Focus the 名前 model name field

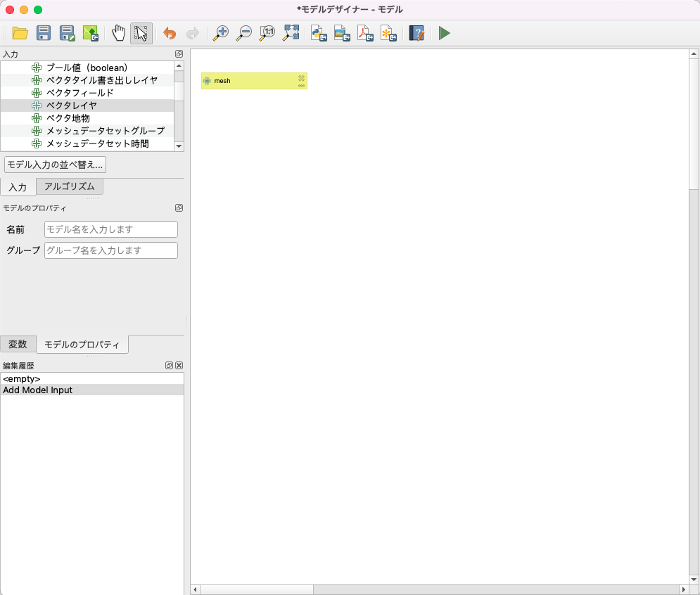[x=111, y=229]
